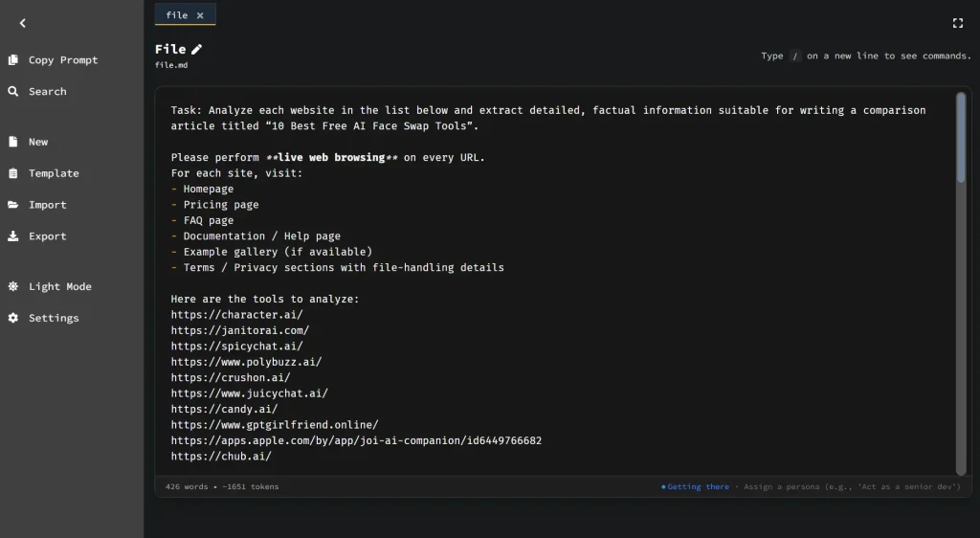Click the 'For each site, visit:' line
Screen dimensions: 980x538
pos(237,173)
